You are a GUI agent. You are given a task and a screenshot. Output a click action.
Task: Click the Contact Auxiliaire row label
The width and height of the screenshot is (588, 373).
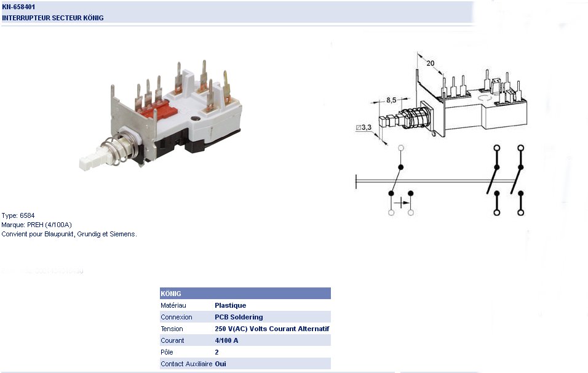(186, 364)
